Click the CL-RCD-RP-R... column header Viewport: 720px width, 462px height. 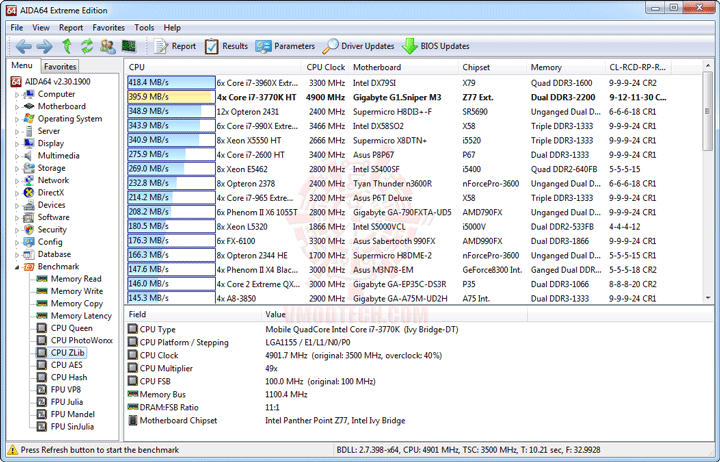[x=638, y=67]
